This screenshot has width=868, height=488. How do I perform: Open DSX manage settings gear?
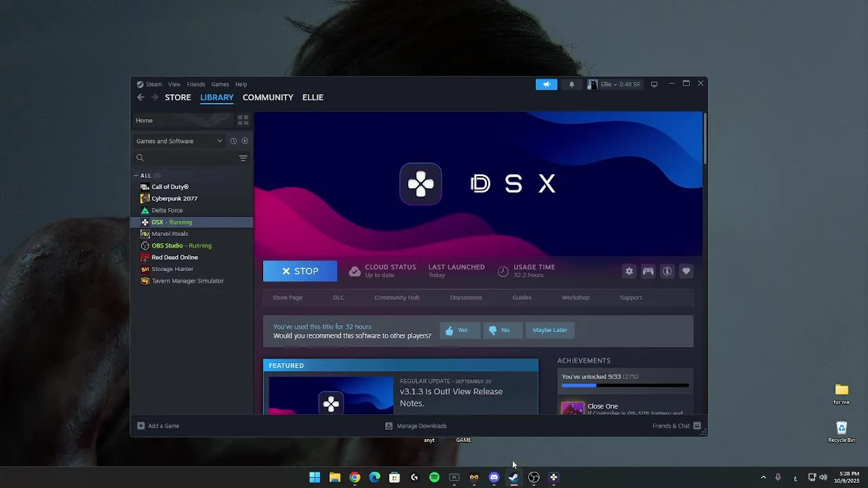coord(629,271)
